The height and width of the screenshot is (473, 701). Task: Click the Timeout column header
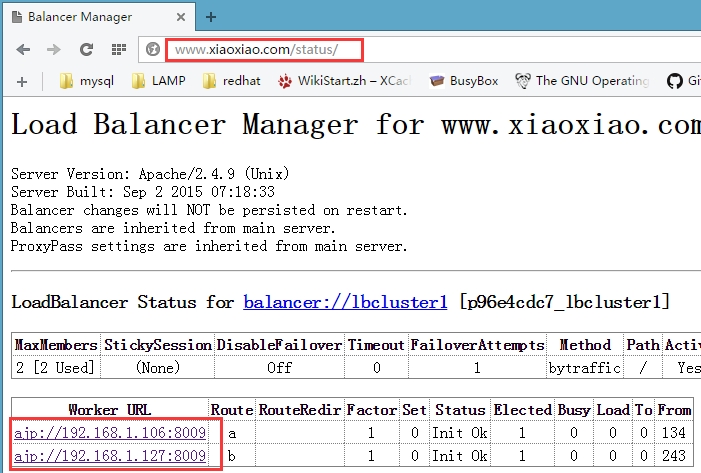pos(376,345)
